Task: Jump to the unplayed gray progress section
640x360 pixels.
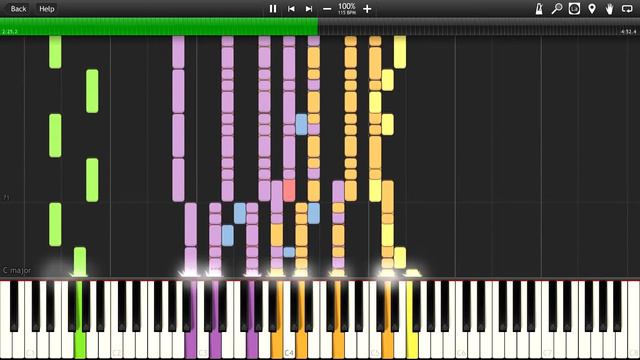Action: tap(479, 27)
